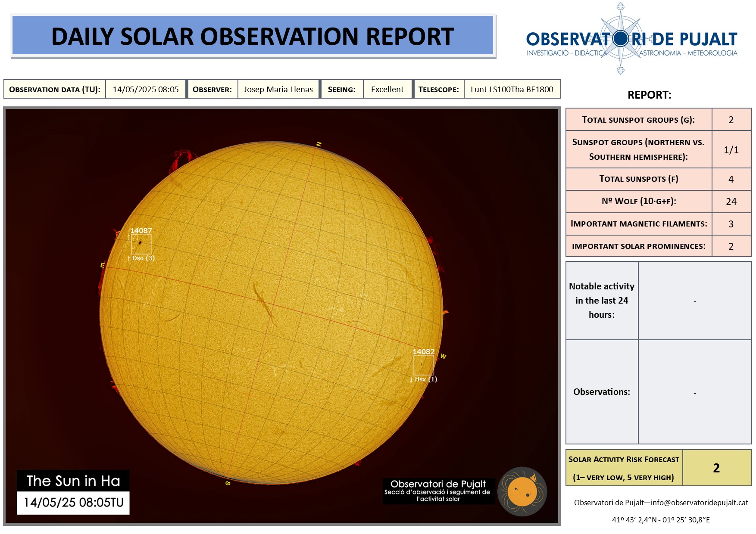The image size is (756, 534).
Task: Click the Observatori de Pujalt image credit
Action: pos(438,484)
